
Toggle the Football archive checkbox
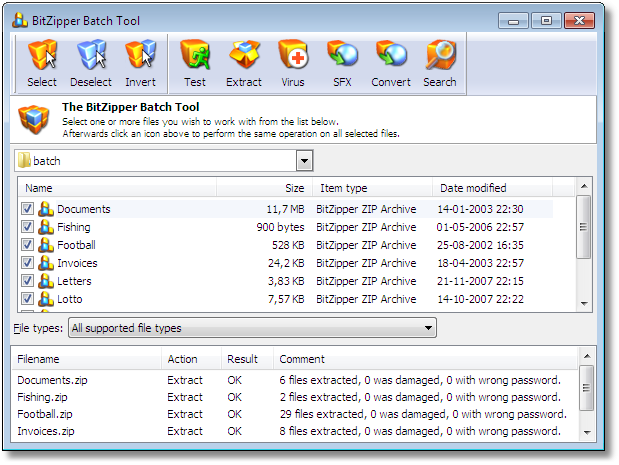point(27,245)
